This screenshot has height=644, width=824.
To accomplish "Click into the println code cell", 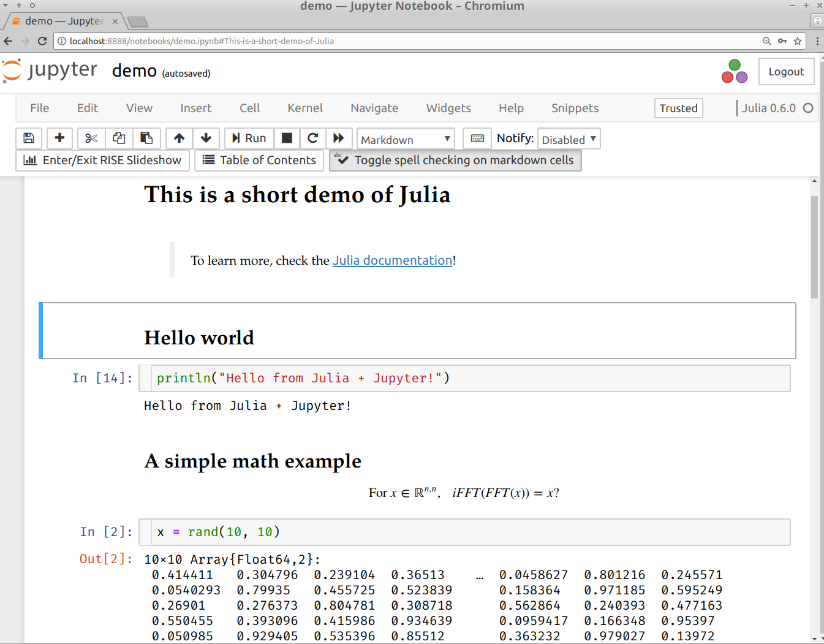I will pos(471,378).
